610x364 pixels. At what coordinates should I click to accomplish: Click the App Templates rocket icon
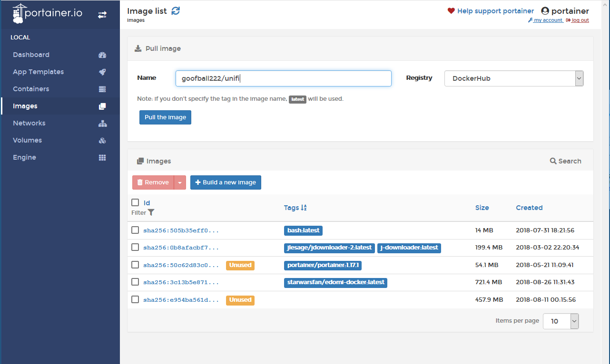click(x=102, y=72)
